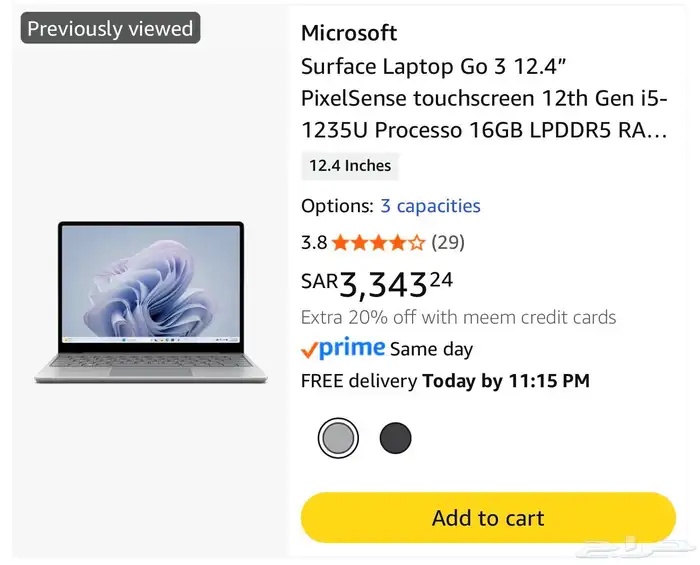Click the Microsoft brand name

pos(349,33)
